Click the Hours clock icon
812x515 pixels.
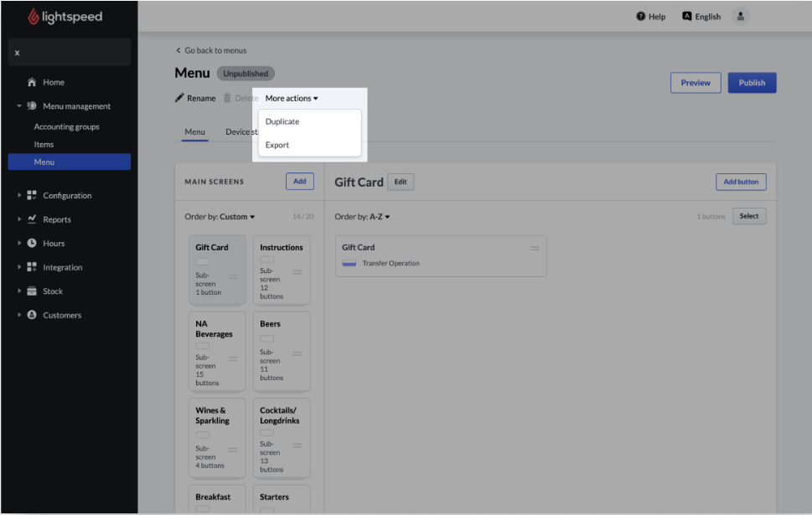pos(32,244)
